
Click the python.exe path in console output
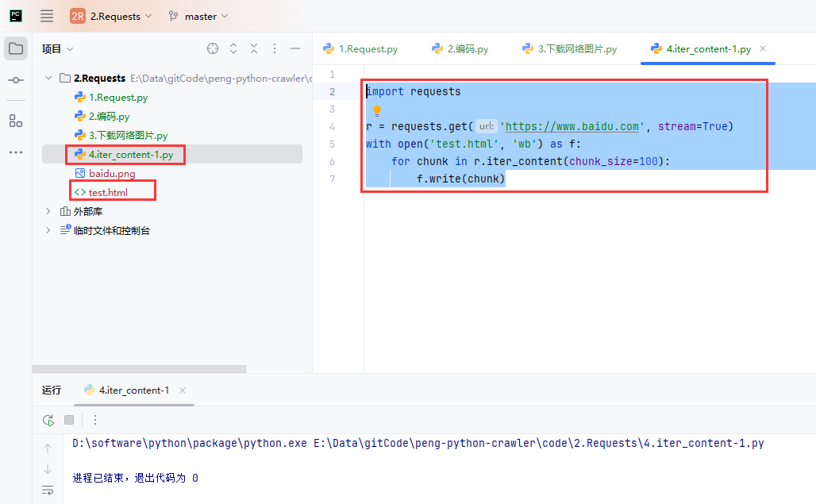click(190, 443)
